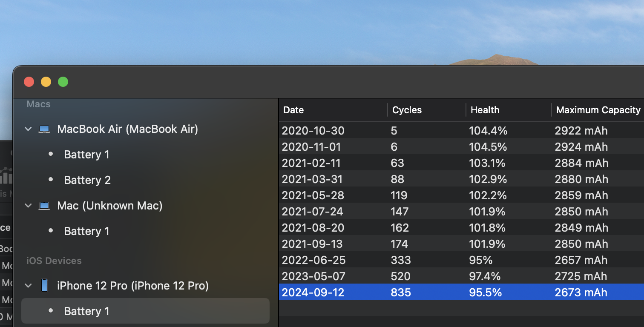Select the 2021-02-11 history row

[x=461, y=163]
